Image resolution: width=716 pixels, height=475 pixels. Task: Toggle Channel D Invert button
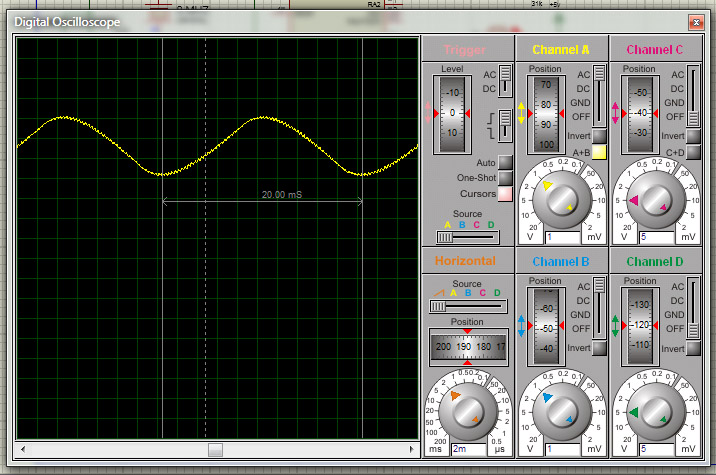click(693, 348)
